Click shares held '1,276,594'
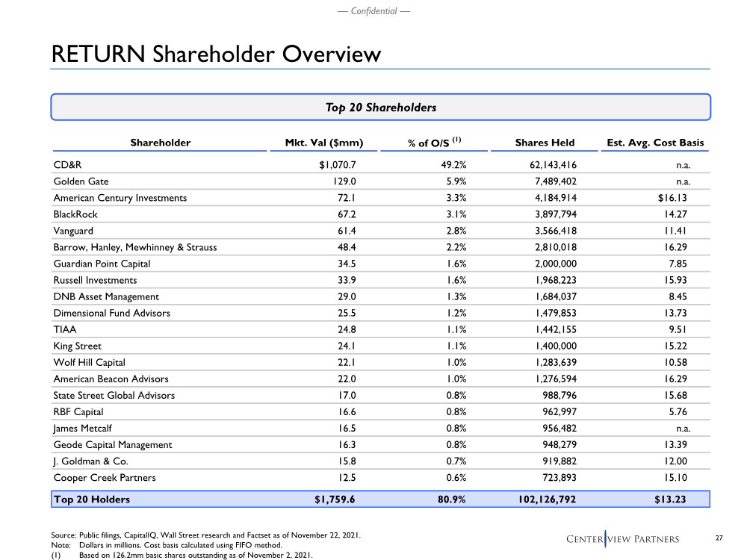Screen dimensions: 747x560 (556, 379)
